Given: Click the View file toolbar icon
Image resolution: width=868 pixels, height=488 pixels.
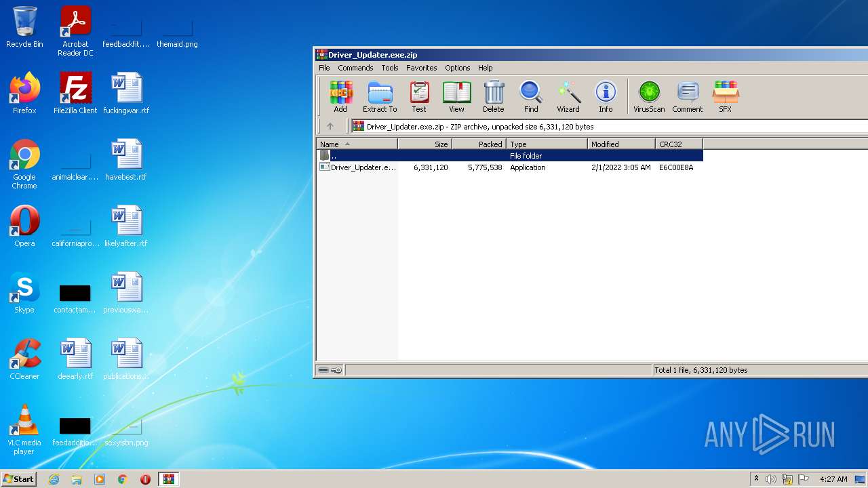Looking at the screenshot, I should tap(456, 97).
